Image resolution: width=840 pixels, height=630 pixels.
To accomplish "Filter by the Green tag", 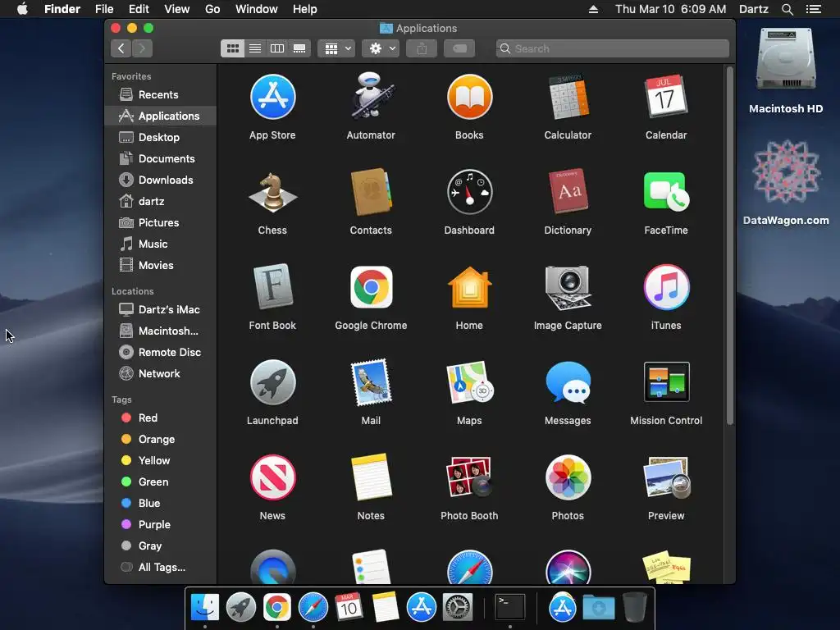I will 161,482.
